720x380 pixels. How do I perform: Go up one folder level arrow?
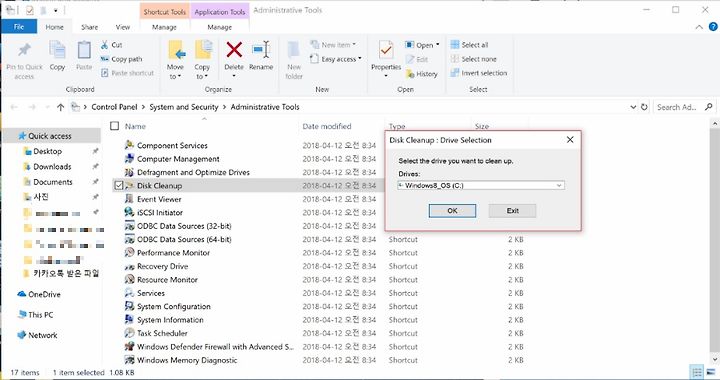click(x=61, y=107)
